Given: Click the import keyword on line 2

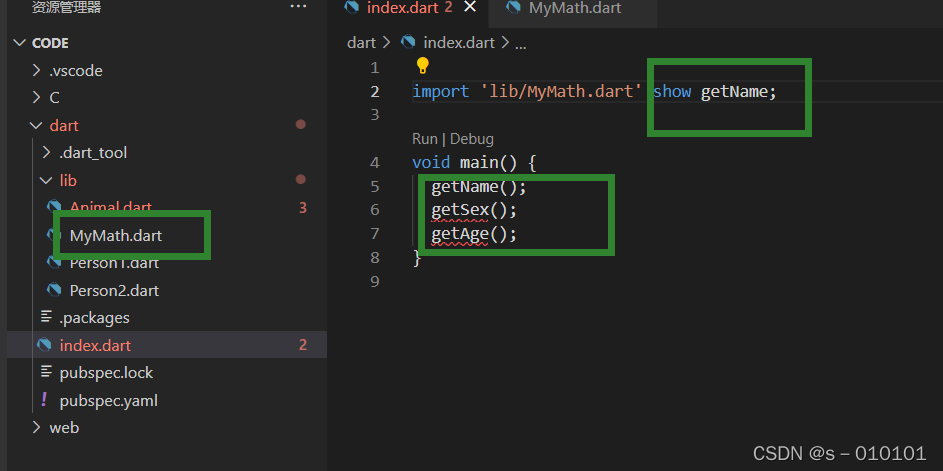Looking at the screenshot, I should tap(441, 92).
